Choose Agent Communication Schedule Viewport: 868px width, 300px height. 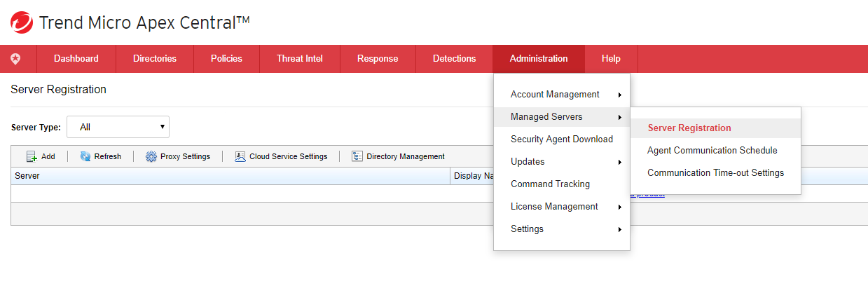pos(712,151)
